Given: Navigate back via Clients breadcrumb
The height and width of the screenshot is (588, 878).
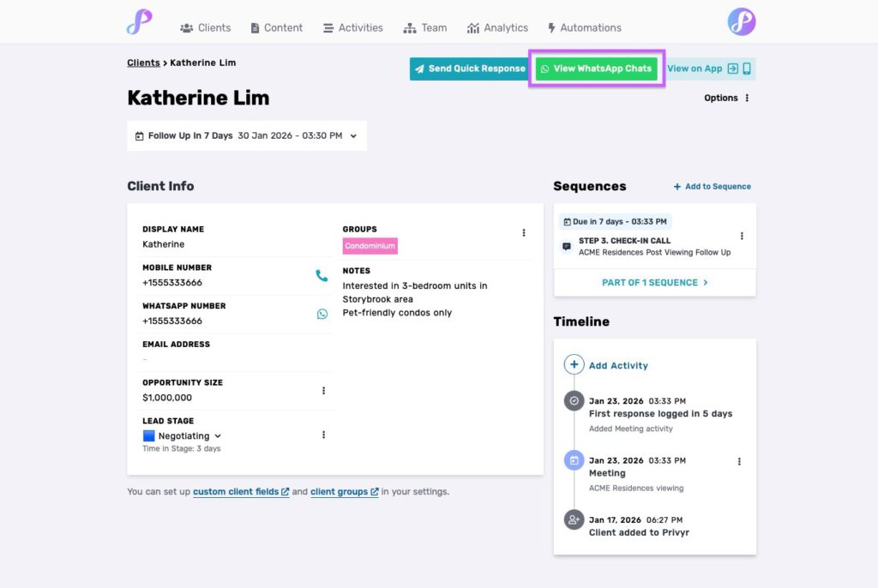Looking at the screenshot, I should pos(143,63).
